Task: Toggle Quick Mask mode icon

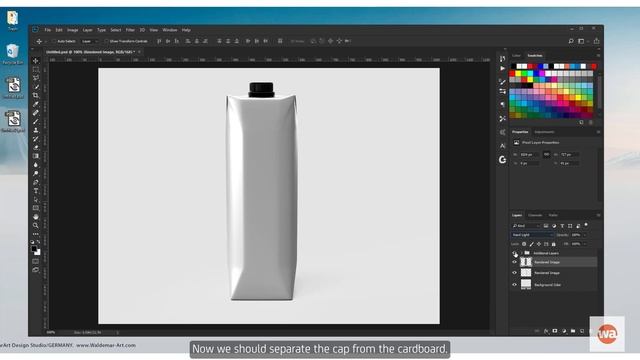Action: [x=36, y=261]
